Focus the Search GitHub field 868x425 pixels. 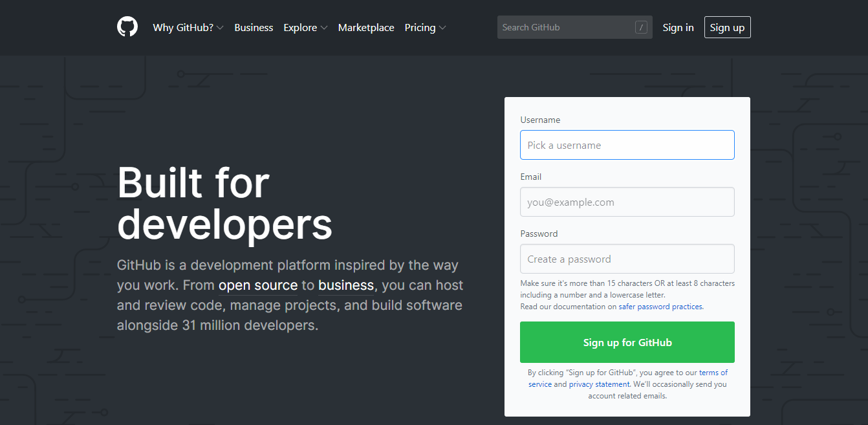coord(563,27)
